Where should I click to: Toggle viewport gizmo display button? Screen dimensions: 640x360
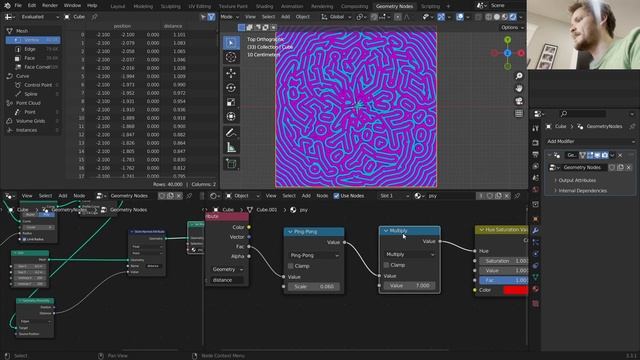tap(441, 17)
